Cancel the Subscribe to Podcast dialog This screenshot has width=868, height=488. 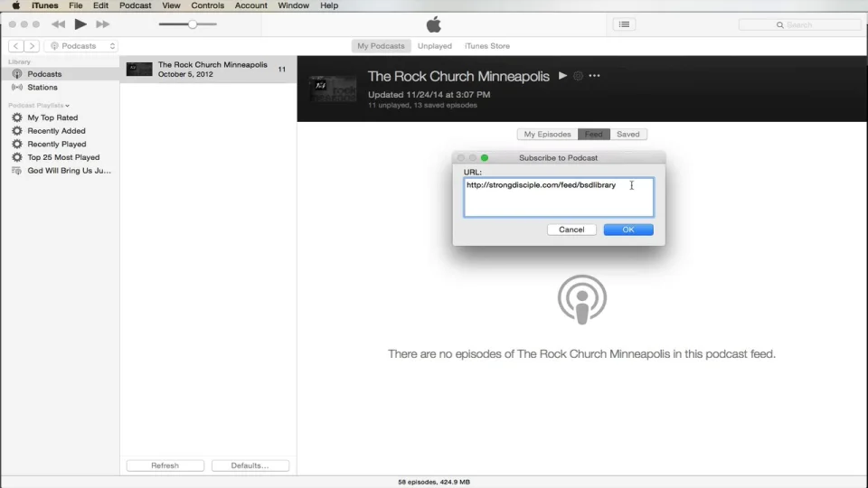click(571, 230)
